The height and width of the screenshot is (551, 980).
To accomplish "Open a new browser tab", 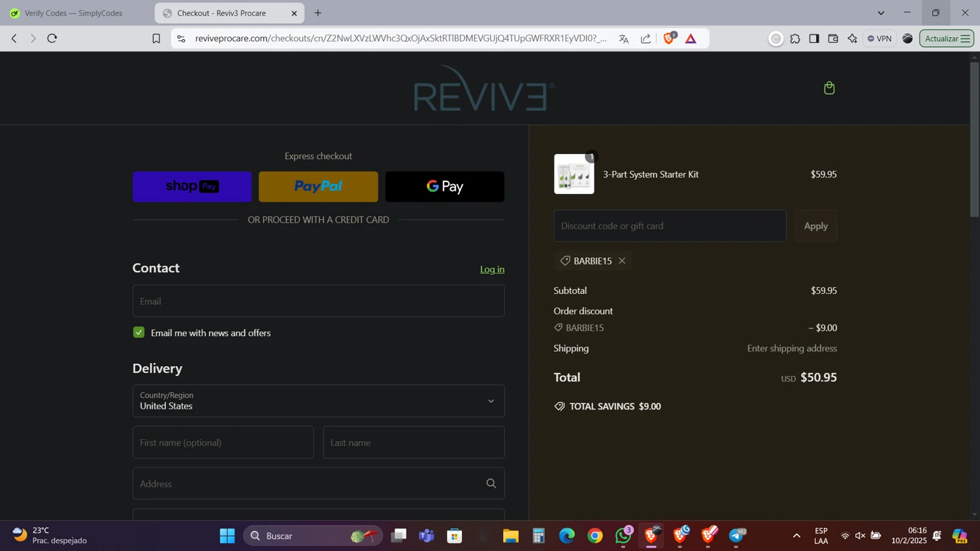I will [318, 13].
